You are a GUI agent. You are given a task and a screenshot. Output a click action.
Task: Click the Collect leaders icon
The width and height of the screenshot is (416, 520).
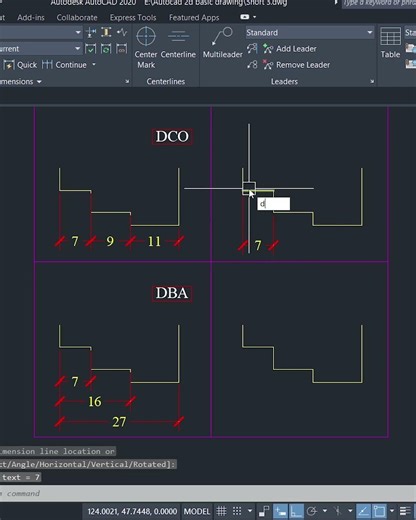[252, 65]
